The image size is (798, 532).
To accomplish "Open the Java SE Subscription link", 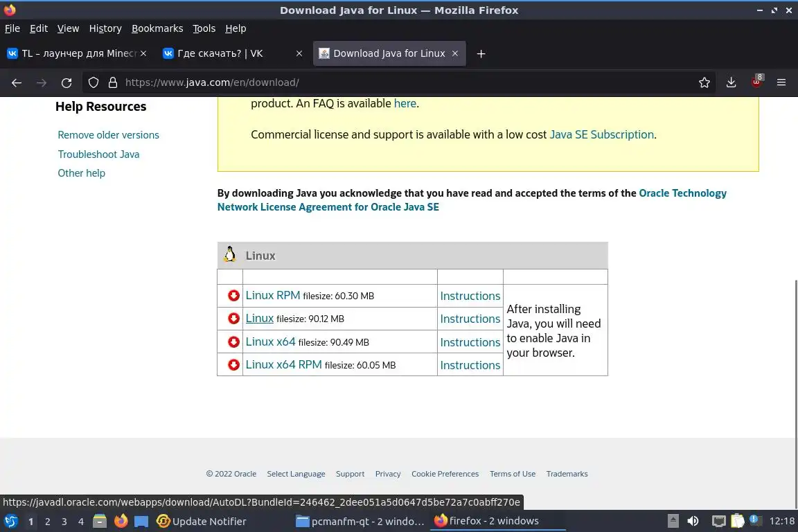I will coord(601,134).
